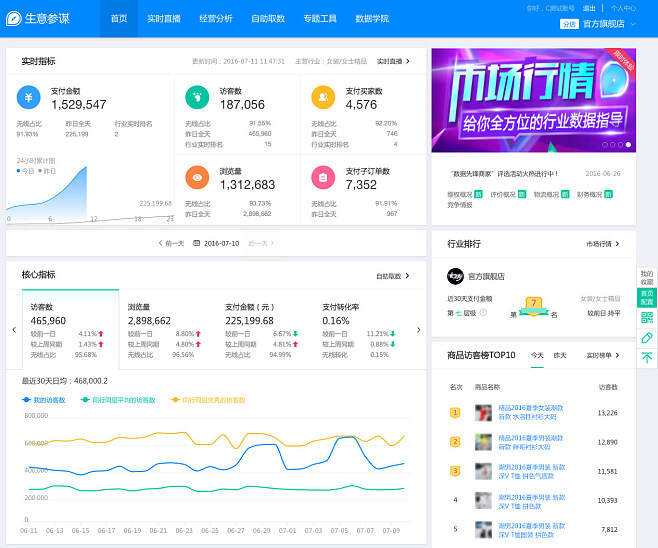
Task: Toggle 我的访客数 chart legend series
Action: (43, 399)
